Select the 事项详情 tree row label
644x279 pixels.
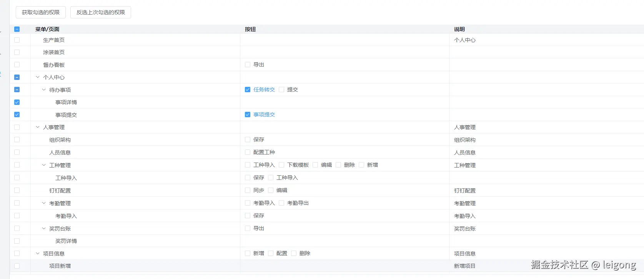click(x=66, y=102)
